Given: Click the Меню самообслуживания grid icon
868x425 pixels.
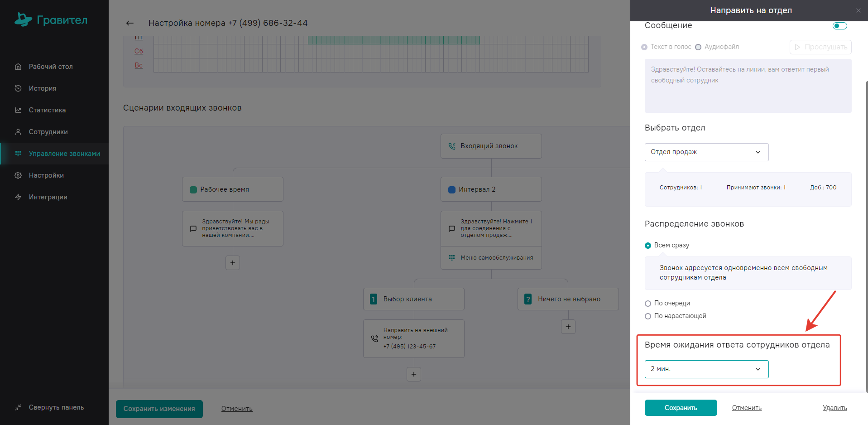Looking at the screenshot, I should coord(452,258).
